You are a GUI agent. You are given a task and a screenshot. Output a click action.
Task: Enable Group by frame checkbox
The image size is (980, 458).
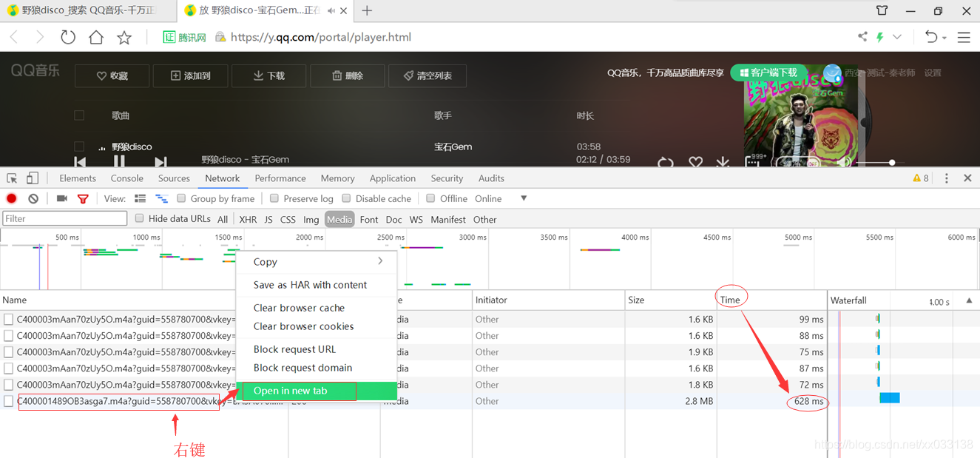click(x=181, y=198)
